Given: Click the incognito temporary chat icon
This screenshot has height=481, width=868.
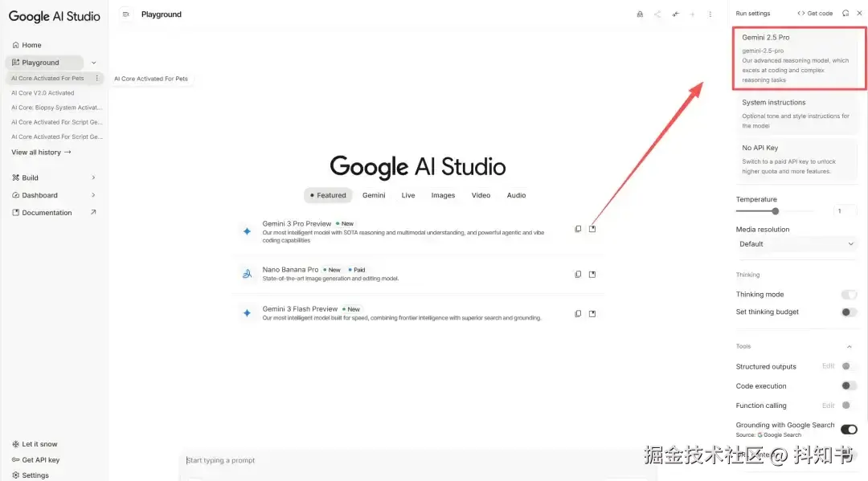Looking at the screenshot, I should pos(640,14).
